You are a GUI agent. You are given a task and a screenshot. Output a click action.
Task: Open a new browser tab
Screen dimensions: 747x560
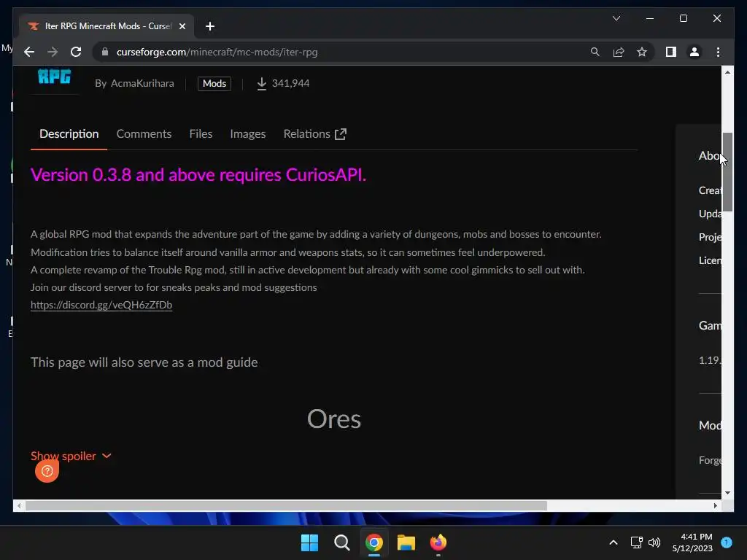210,26
